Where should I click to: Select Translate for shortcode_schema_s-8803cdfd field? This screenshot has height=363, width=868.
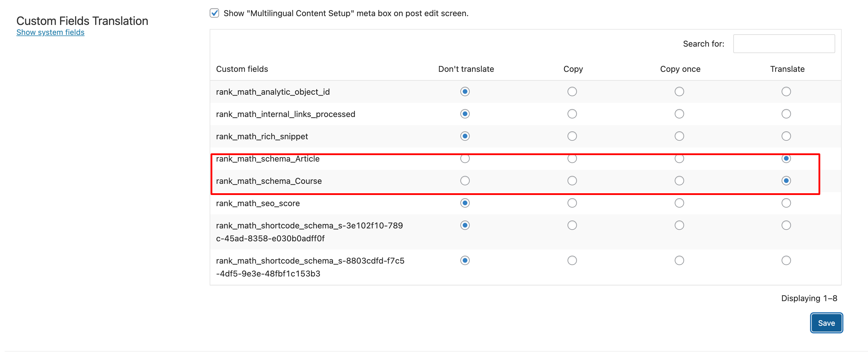point(786,260)
